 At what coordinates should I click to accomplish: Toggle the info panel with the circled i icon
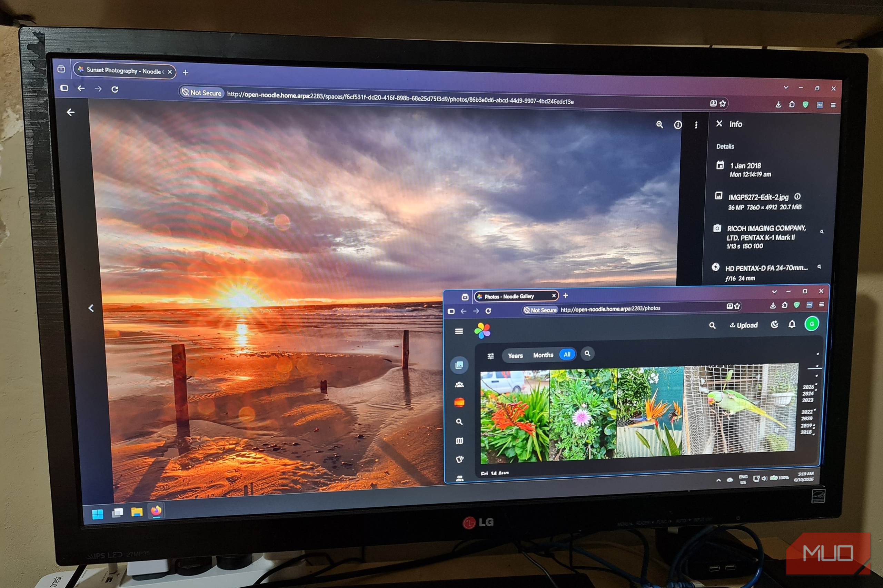click(x=678, y=125)
